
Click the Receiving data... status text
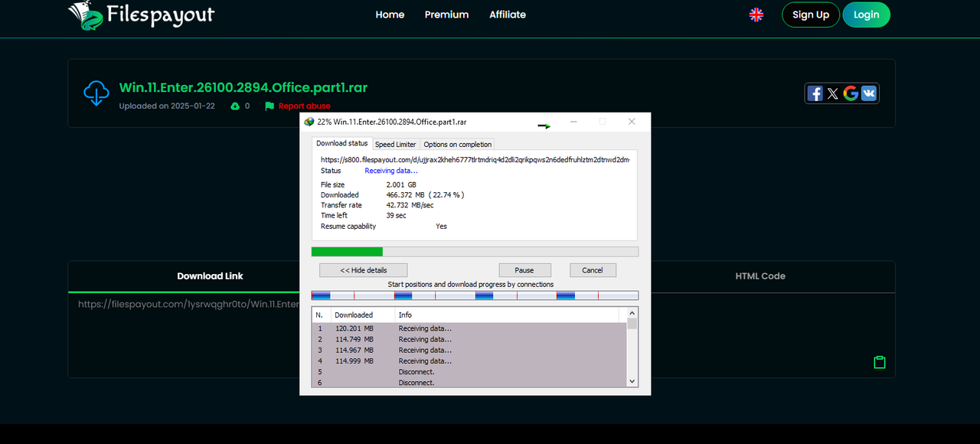[x=391, y=171]
